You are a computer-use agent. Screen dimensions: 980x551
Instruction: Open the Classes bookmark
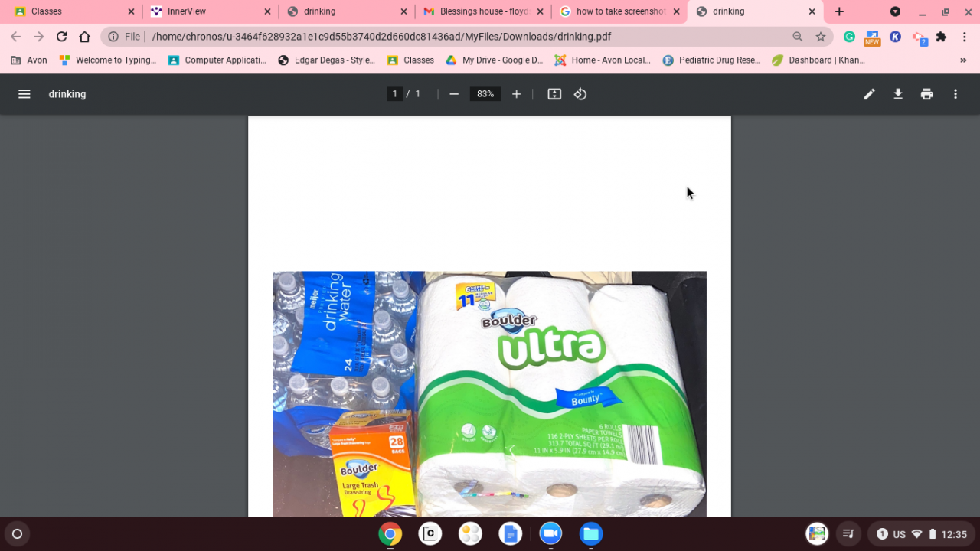click(410, 60)
